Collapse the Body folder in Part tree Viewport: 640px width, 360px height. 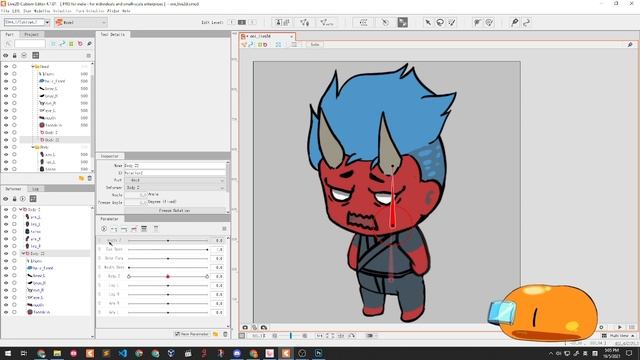(33, 147)
